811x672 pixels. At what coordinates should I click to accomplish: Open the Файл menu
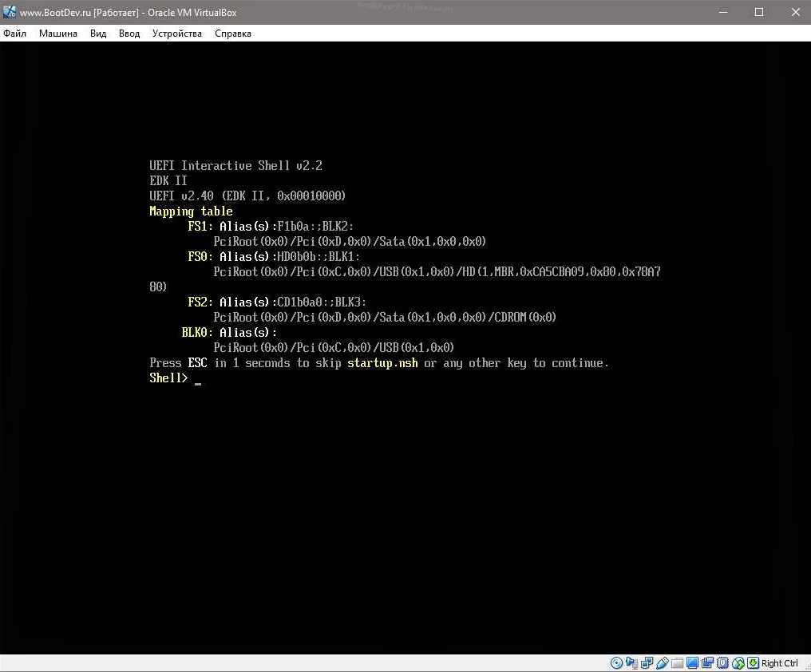(14, 33)
